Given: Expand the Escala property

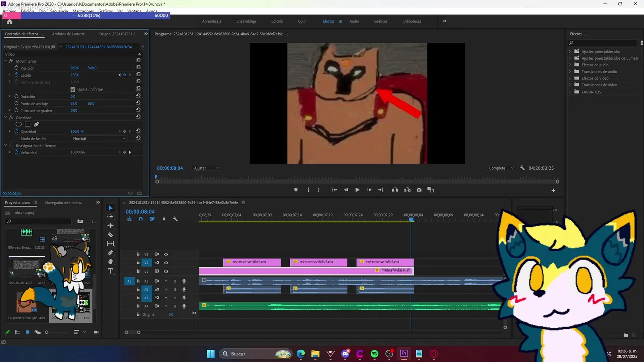Looking at the screenshot, I should (9, 75).
